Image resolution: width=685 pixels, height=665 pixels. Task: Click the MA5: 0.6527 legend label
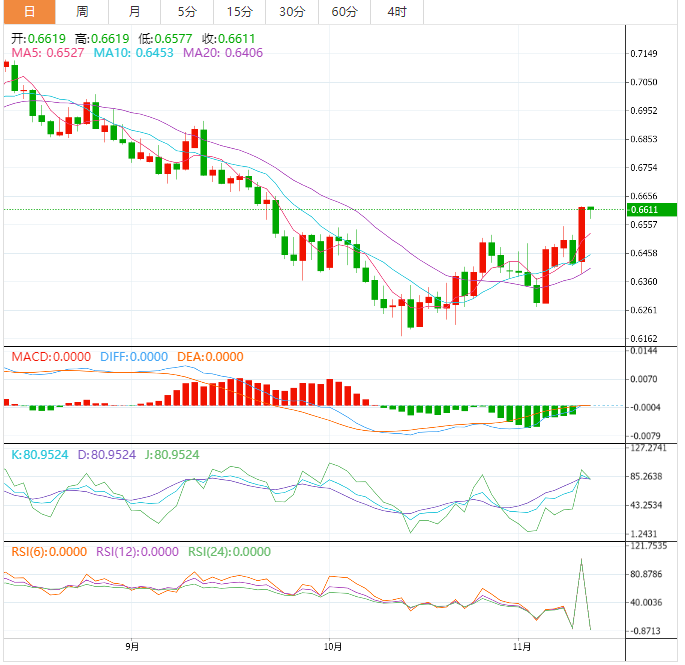pos(47,52)
